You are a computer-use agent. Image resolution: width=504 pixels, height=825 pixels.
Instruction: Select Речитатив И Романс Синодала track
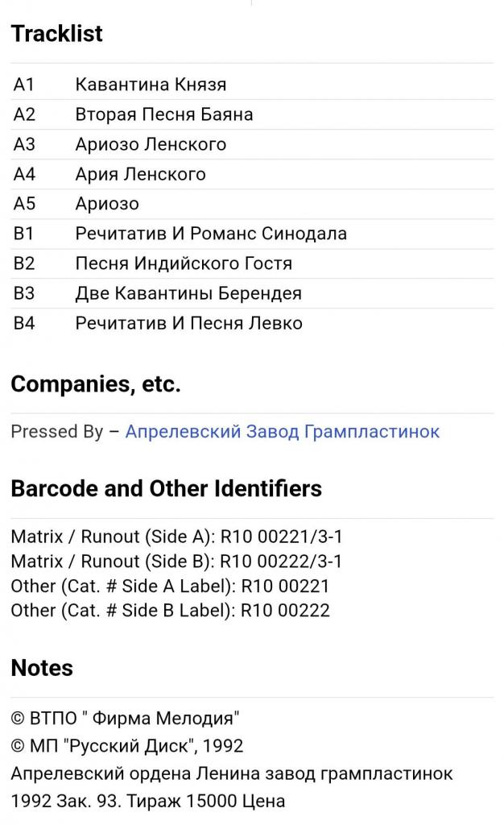point(211,234)
